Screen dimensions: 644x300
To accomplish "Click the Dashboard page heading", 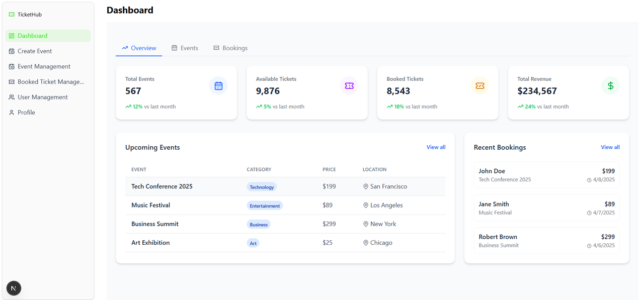I will coord(130,10).
